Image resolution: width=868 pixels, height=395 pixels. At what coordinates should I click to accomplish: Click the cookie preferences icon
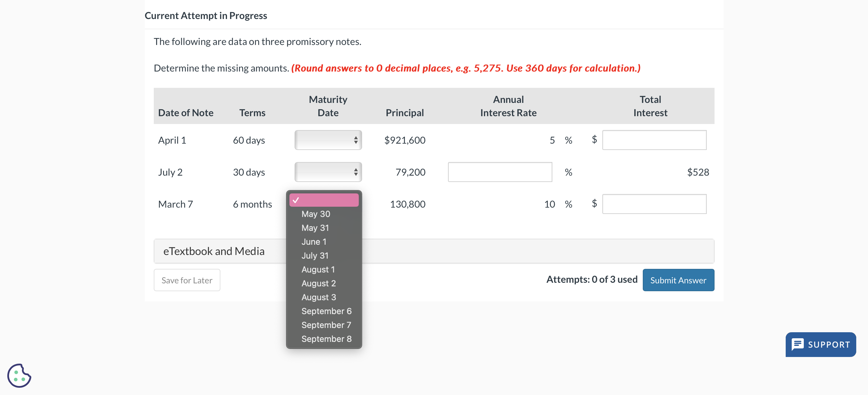coord(19,375)
